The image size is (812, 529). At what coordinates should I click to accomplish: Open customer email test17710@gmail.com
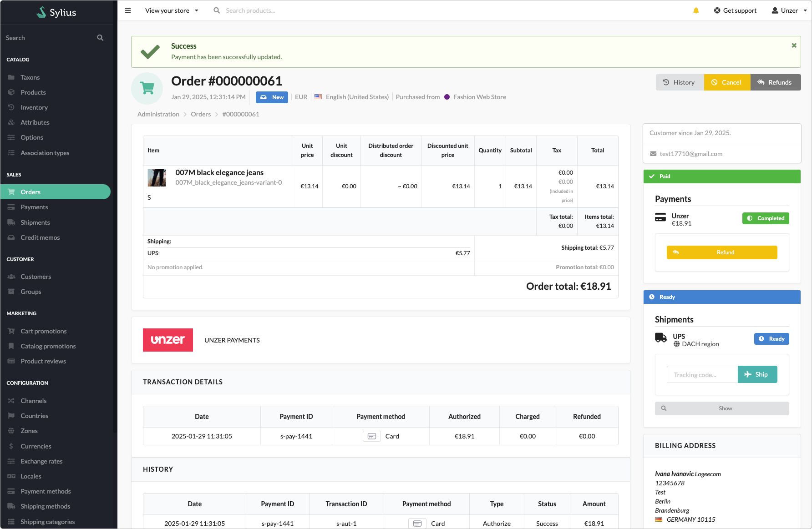[691, 154]
